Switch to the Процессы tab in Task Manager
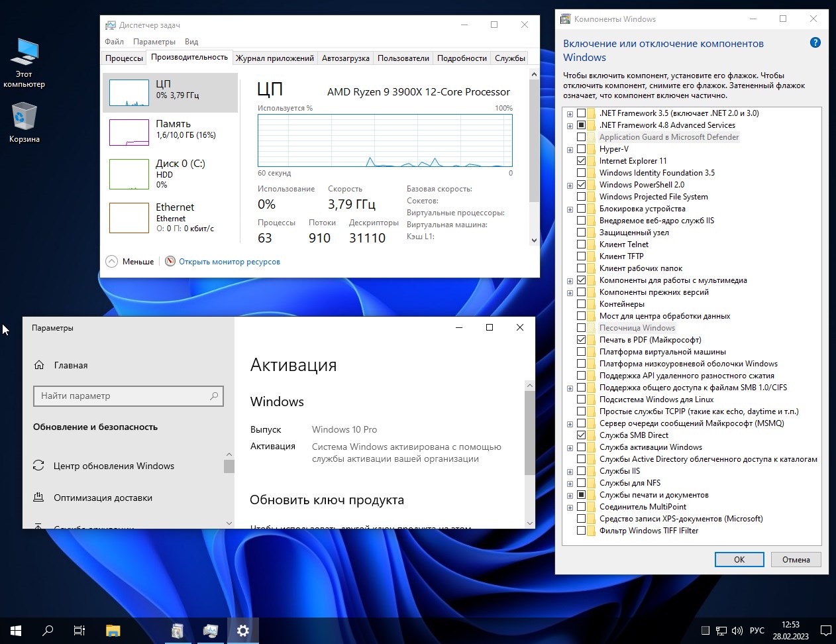Viewport: 836px width, 644px height. point(124,58)
